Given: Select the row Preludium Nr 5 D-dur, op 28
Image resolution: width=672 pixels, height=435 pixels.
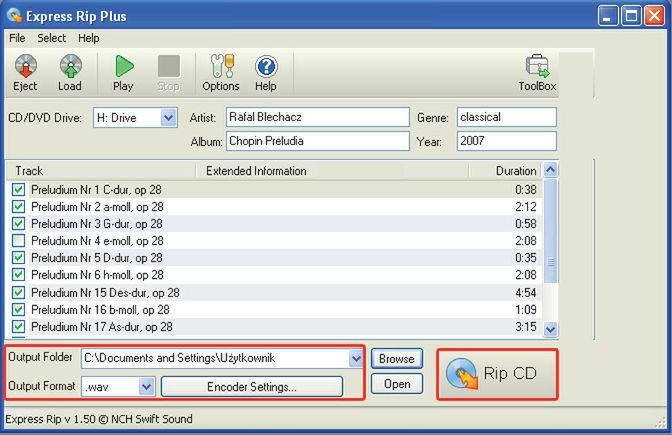Looking at the screenshot, I should click(274, 258).
